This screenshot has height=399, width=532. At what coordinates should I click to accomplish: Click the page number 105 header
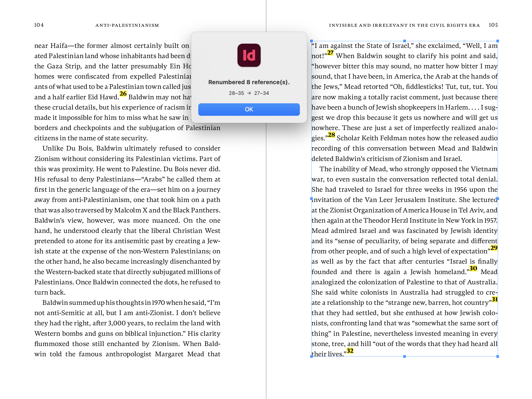493,25
